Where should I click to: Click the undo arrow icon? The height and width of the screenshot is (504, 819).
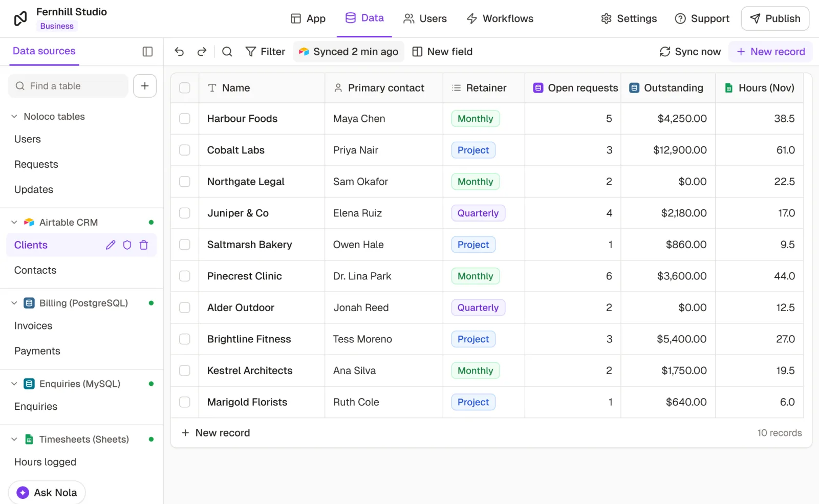[179, 52]
